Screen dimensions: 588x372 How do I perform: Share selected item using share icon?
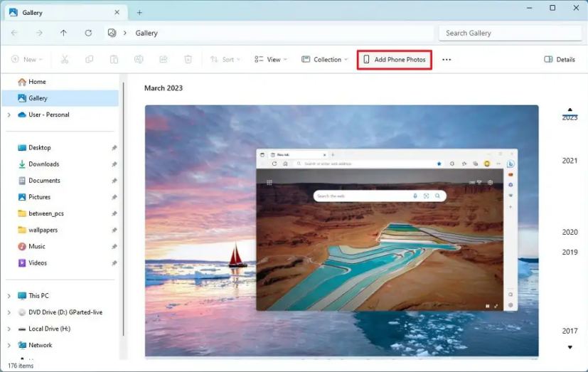tap(163, 59)
